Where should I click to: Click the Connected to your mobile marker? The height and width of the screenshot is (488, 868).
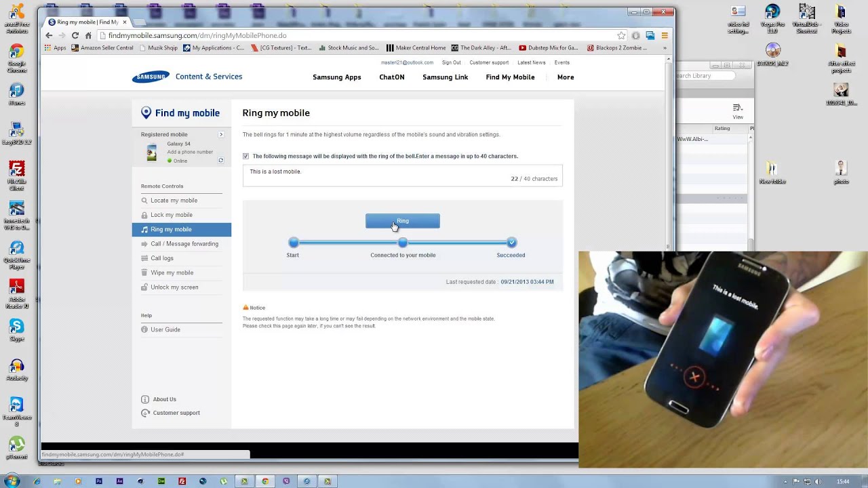coord(403,243)
